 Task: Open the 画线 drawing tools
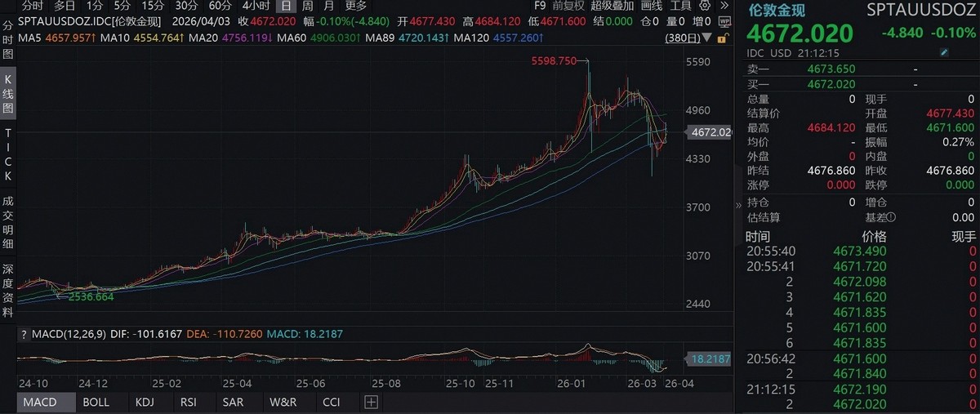coord(651,6)
